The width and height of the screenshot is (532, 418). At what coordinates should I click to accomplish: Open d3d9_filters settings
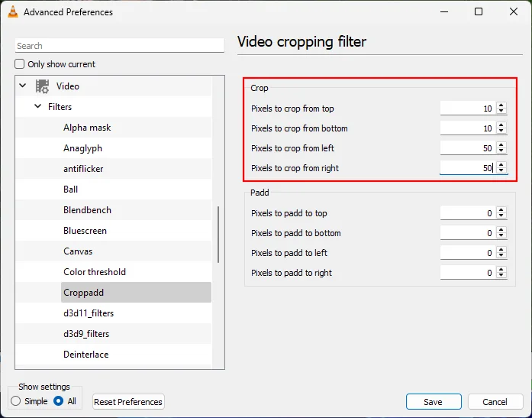click(x=86, y=334)
